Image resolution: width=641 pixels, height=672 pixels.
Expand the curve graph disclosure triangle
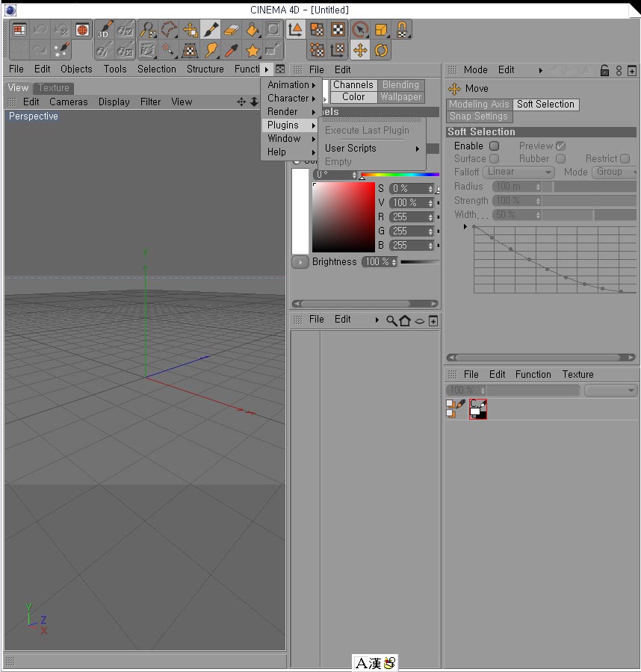pyautogui.click(x=465, y=227)
